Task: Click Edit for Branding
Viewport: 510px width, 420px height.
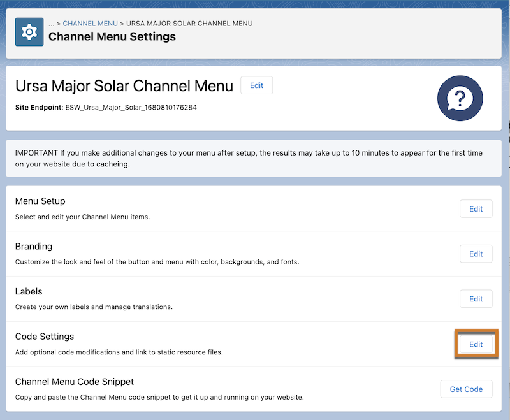Action: [x=476, y=254]
